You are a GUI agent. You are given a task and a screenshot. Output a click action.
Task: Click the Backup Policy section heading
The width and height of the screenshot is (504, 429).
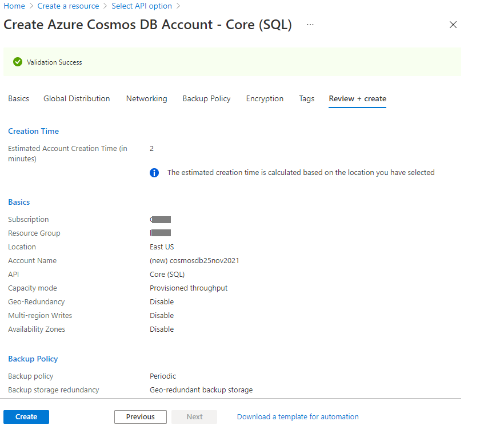(x=33, y=359)
